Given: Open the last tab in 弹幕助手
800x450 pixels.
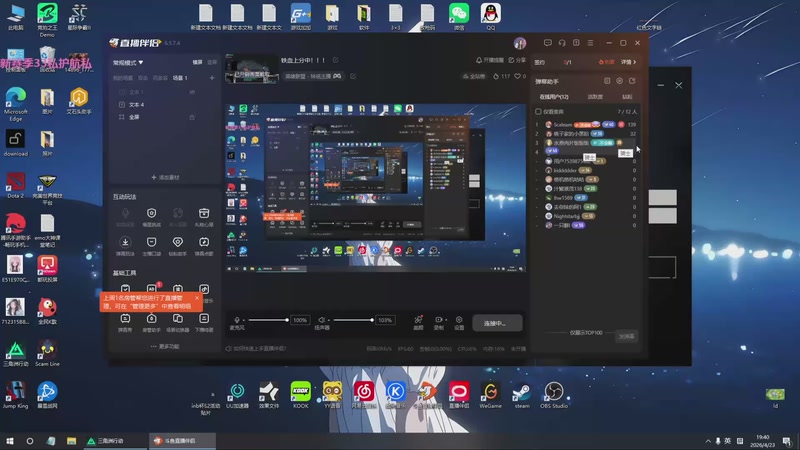Looking at the screenshot, I should click(x=627, y=96).
